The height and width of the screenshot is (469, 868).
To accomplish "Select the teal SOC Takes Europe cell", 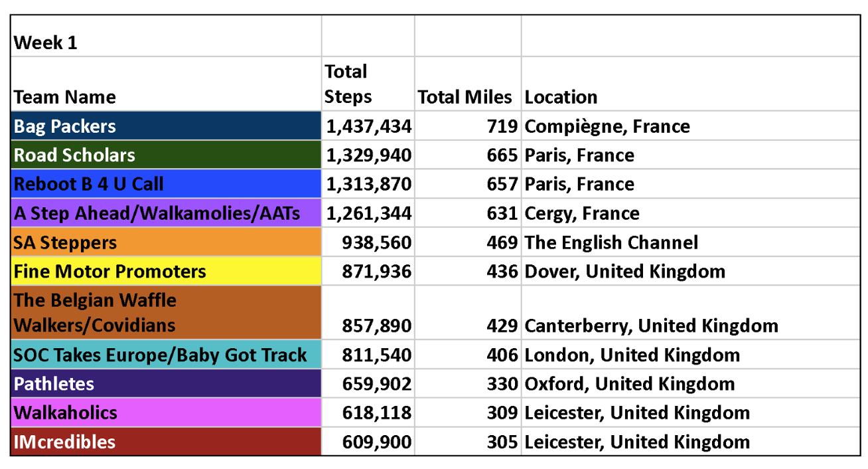I will click(166, 355).
